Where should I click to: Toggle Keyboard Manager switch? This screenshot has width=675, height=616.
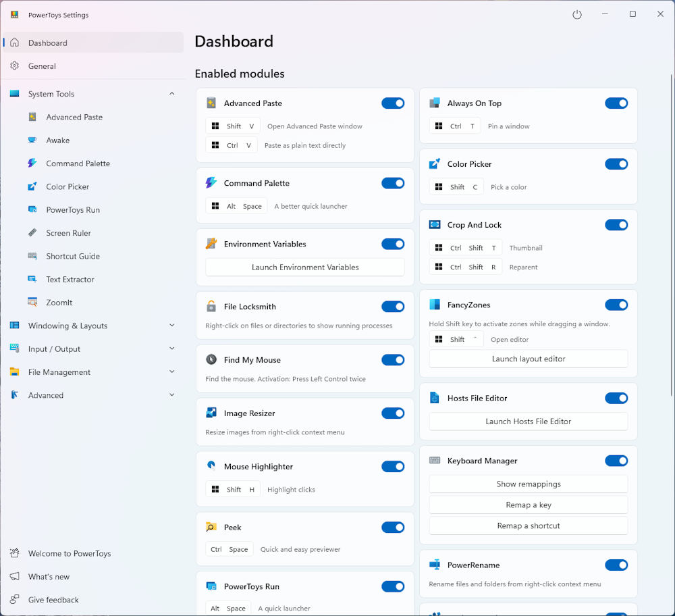point(616,461)
